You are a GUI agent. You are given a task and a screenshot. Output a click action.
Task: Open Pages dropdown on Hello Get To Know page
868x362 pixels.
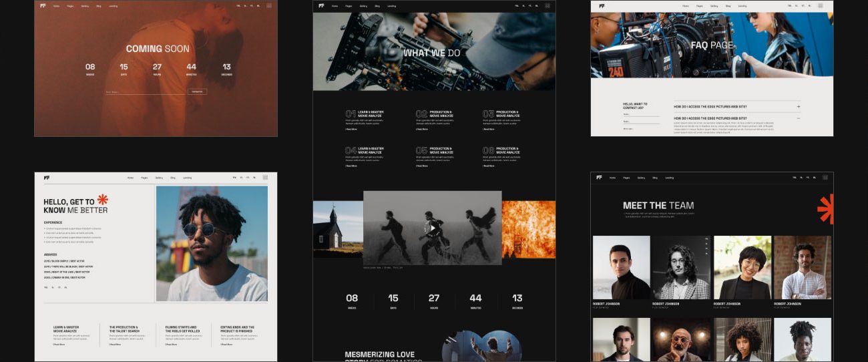pos(144,178)
